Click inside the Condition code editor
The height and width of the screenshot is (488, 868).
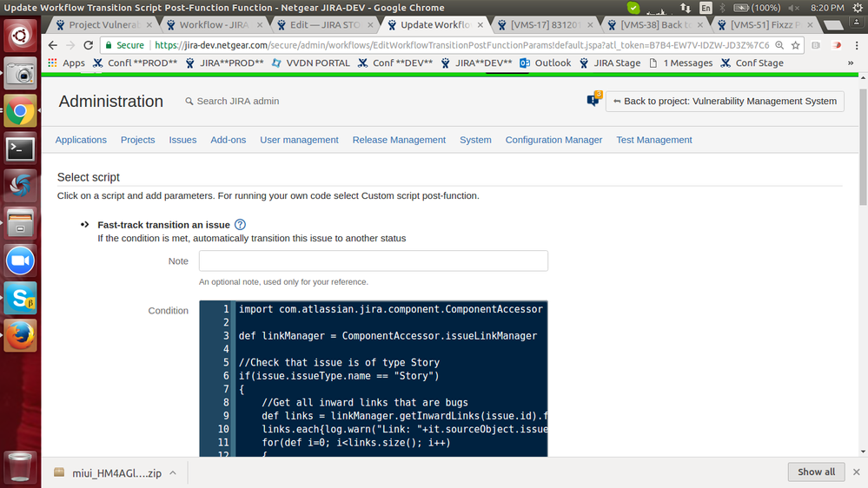point(374,379)
